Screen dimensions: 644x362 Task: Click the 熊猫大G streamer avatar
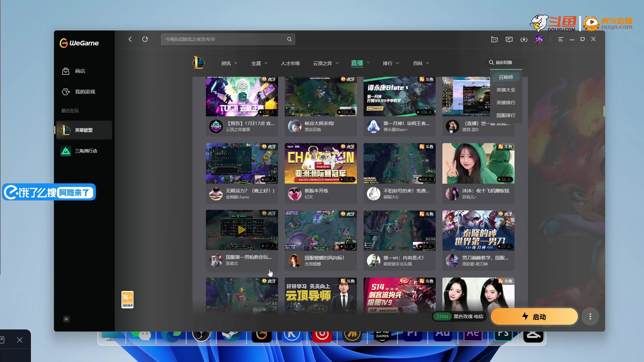374,194
